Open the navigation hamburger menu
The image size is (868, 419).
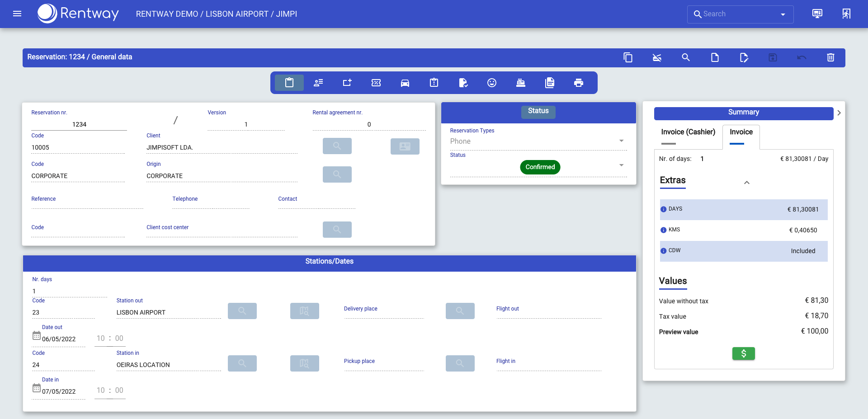[17, 14]
